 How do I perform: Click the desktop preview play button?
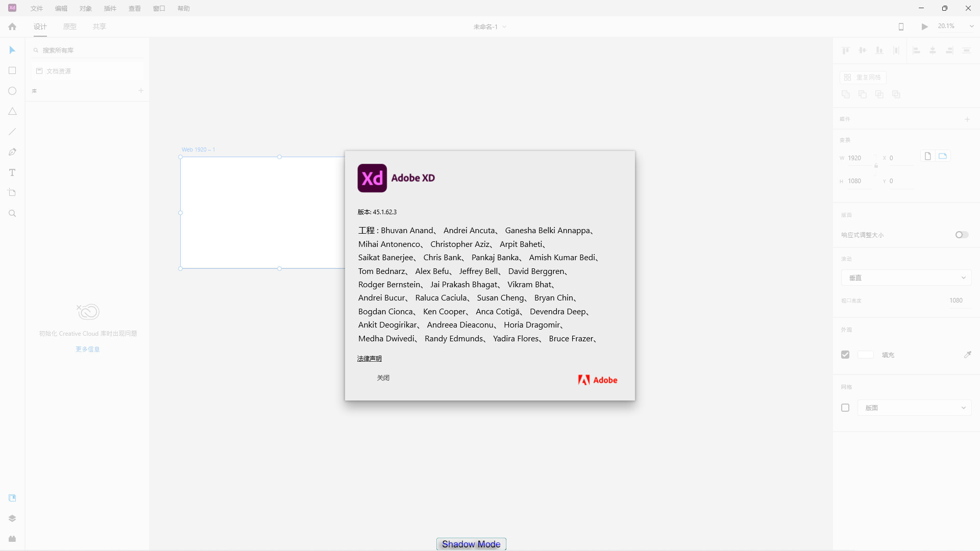tap(924, 27)
